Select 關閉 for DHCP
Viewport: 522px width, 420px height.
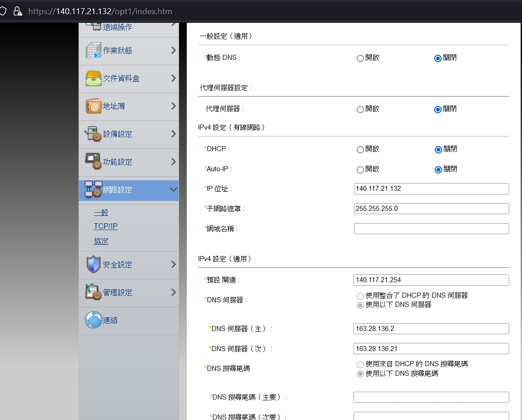click(x=438, y=150)
